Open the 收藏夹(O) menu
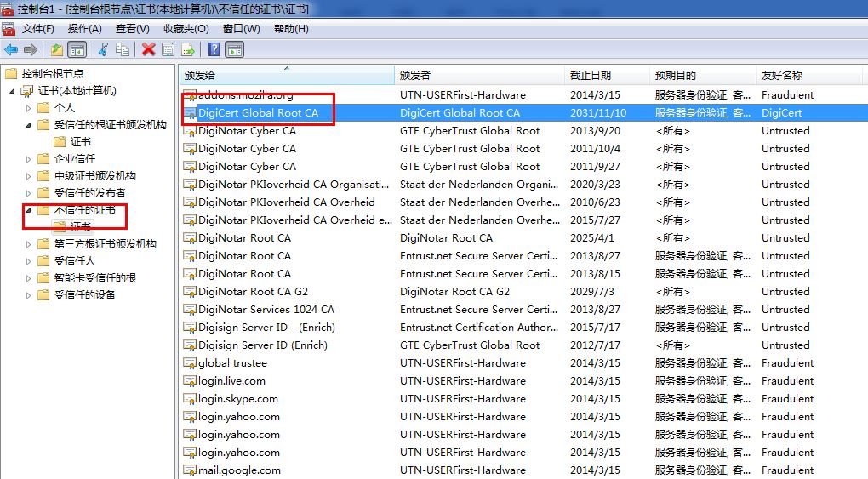 (x=186, y=29)
